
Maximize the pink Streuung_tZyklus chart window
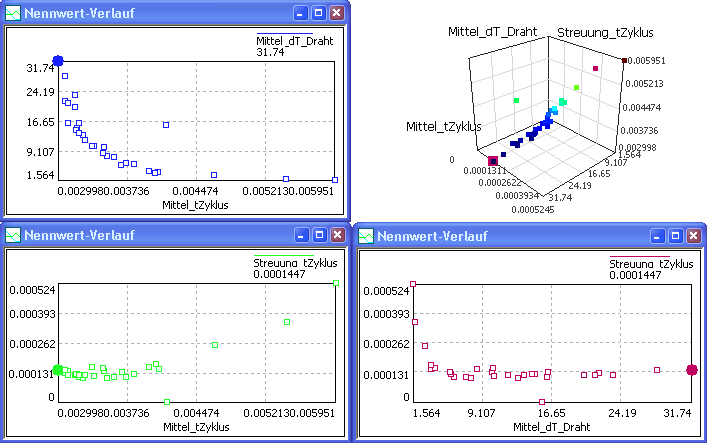pyautogui.click(x=675, y=236)
